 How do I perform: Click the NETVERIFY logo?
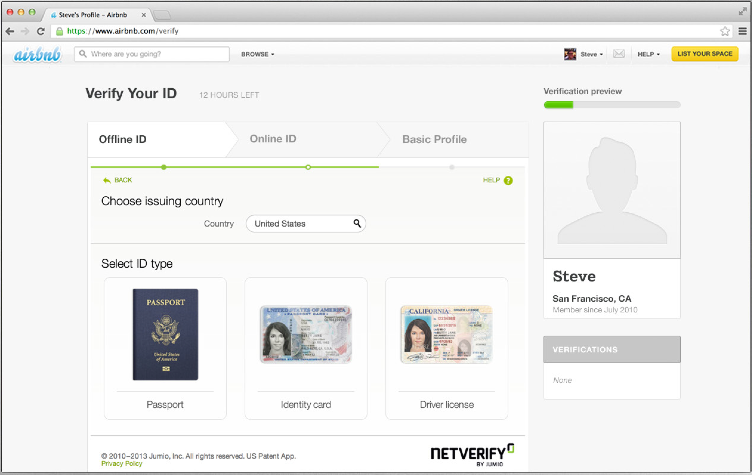tap(472, 454)
